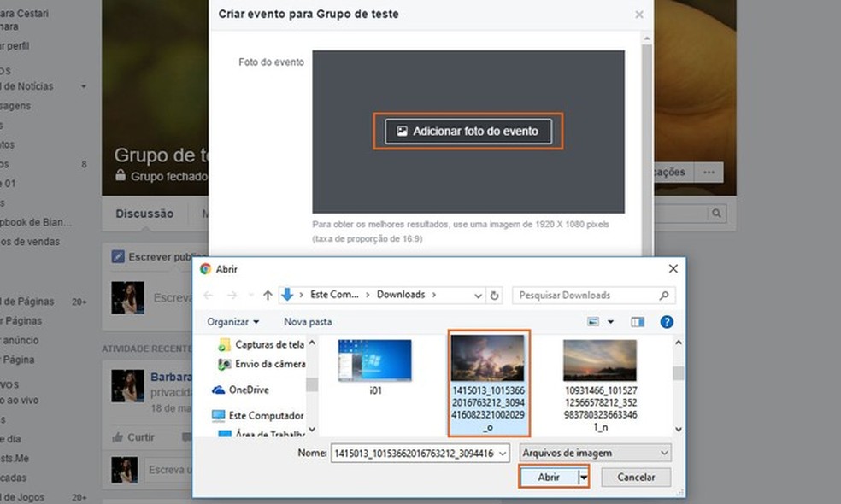The height and width of the screenshot is (504, 841).
Task: Click the blue Downloads arrow icon in address bar
Action: click(287, 295)
